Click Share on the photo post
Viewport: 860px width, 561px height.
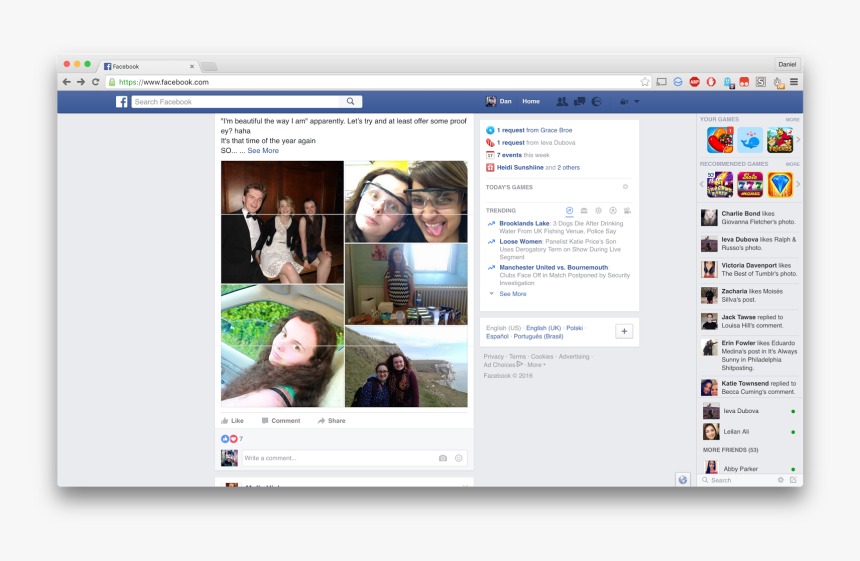pos(331,421)
